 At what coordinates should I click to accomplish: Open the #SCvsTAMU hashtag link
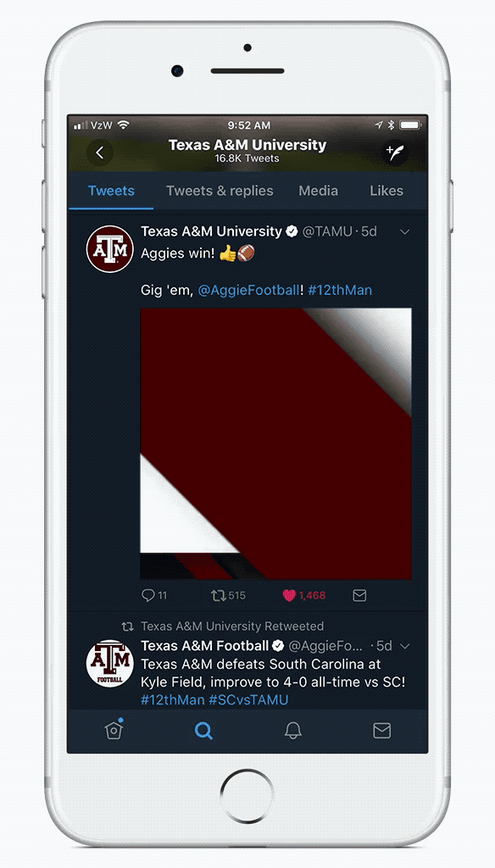click(248, 699)
